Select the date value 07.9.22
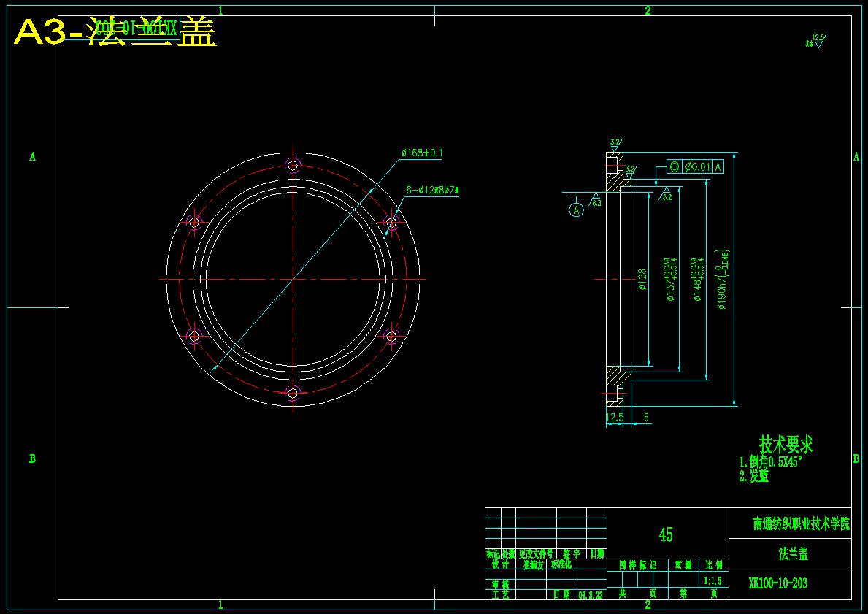868x614 pixels. tap(591, 595)
